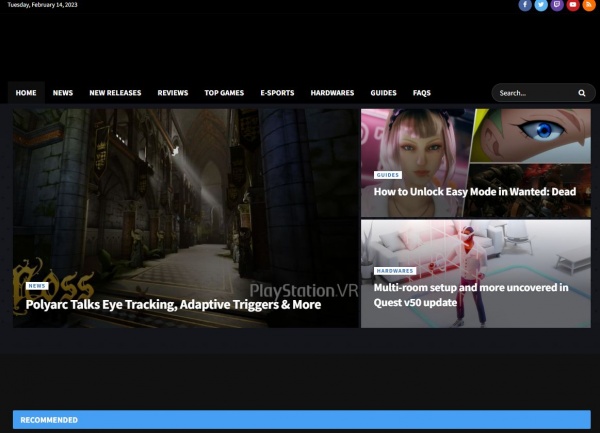The height and width of the screenshot is (433, 600).
Task: Open the FAQS page
Action: tap(422, 93)
